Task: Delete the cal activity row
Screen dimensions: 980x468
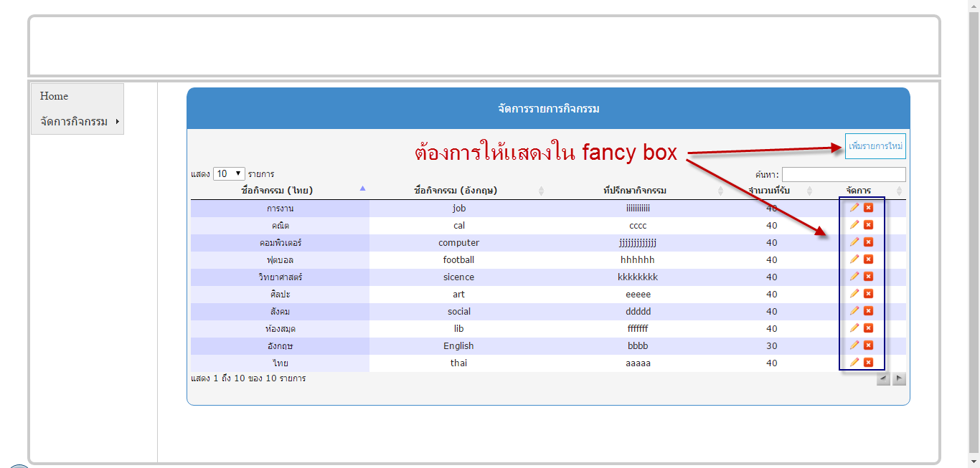Action: [868, 225]
